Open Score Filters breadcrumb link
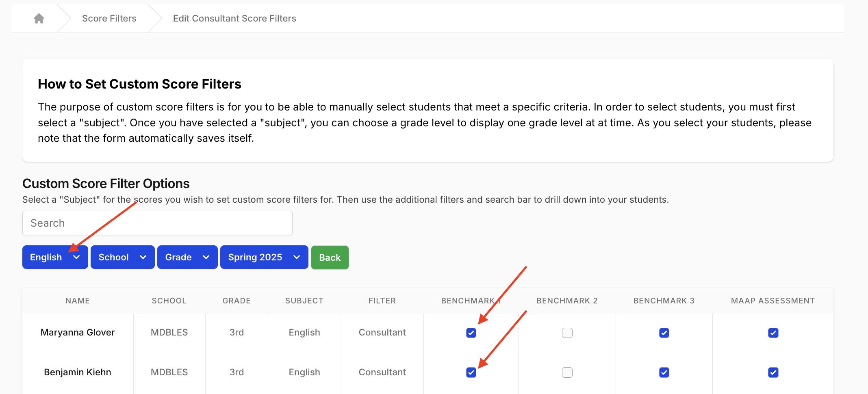Image resolution: width=868 pixels, height=394 pixels. coord(109,18)
